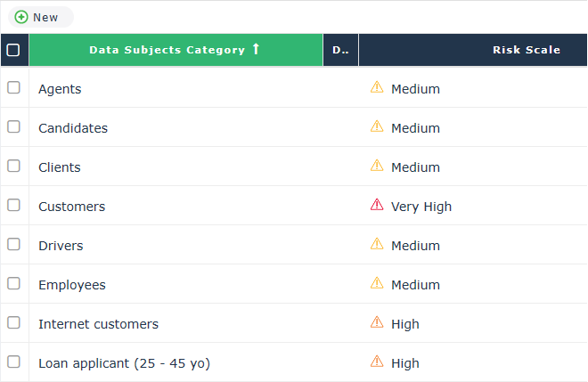Click the Risk Scale column header

(526, 50)
